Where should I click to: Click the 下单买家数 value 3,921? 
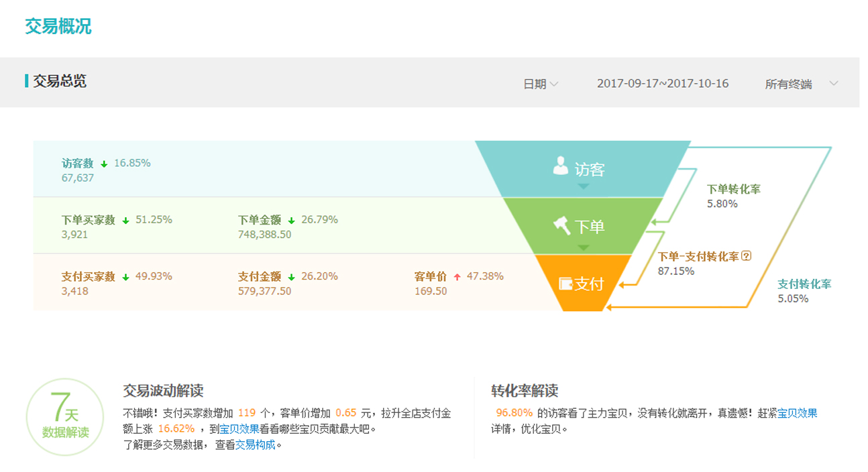coord(74,235)
